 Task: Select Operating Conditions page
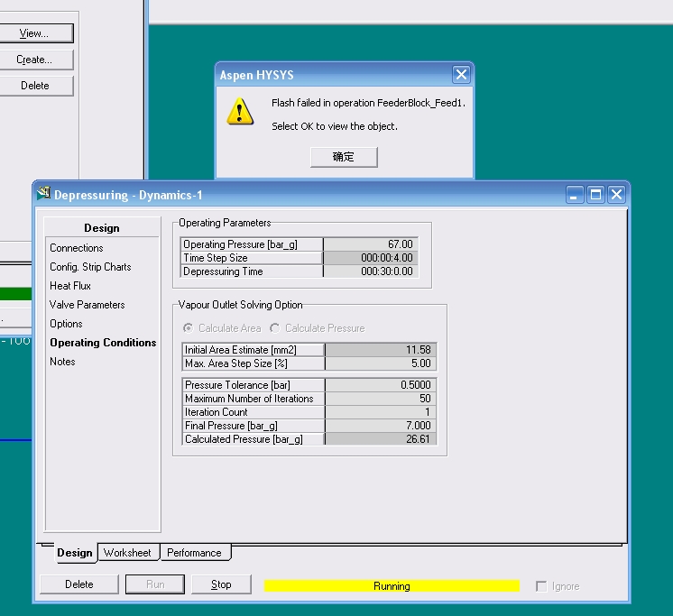[x=103, y=343]
